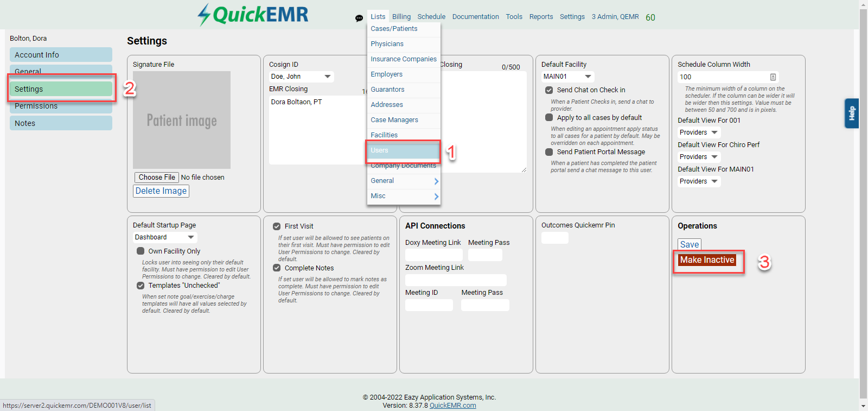Viewport: 868px width, 411px height.
Task: Click the session timer 60
Action: click(x=650, y=17)
